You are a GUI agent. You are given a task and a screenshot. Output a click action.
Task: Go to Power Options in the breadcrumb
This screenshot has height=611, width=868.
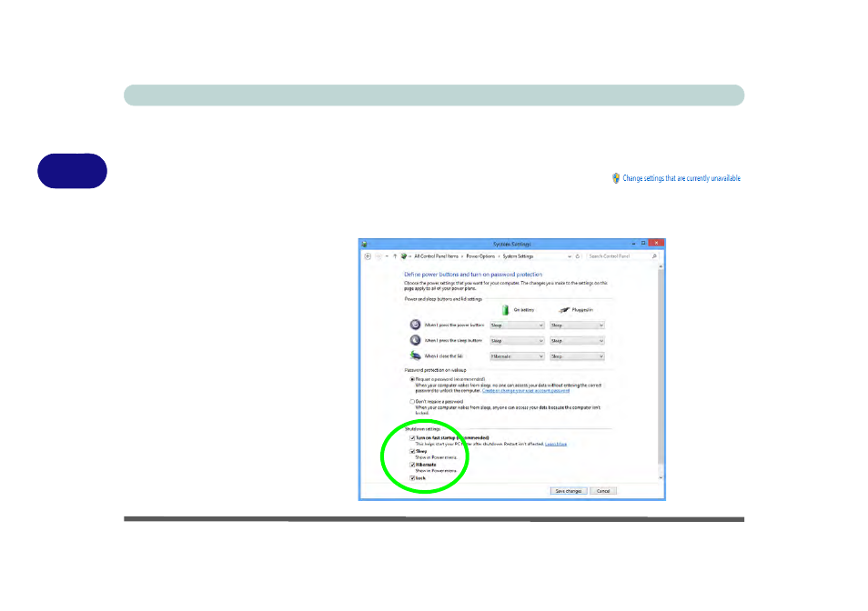[x=480, y=256]
